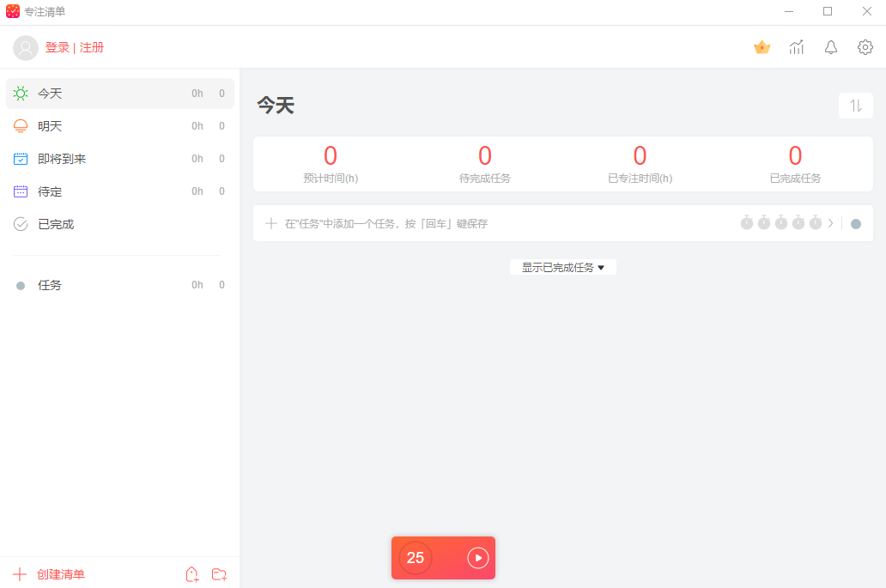Viewport: 886px width, 588px height.
Task: Click the calendar icon beside 待定
Action: (21, 191)
